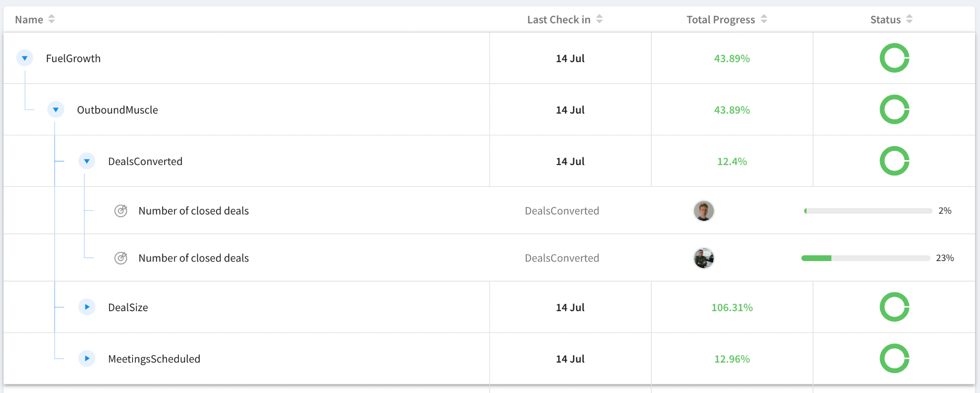Collapse the OutboundMuscle objective
This screenshot has height=393, width=980.
coord(56,109)
